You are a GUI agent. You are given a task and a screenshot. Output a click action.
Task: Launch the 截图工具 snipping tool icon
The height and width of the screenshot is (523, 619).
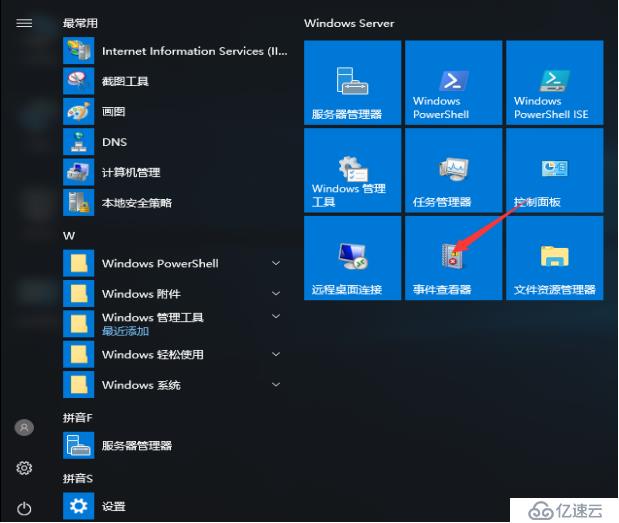pos(79,81)
